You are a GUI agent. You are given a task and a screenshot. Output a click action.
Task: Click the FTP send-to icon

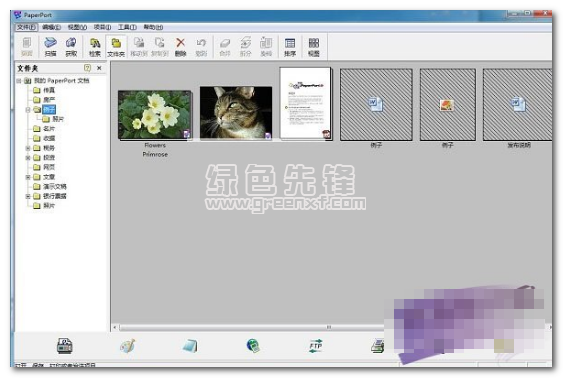[316, 346]
